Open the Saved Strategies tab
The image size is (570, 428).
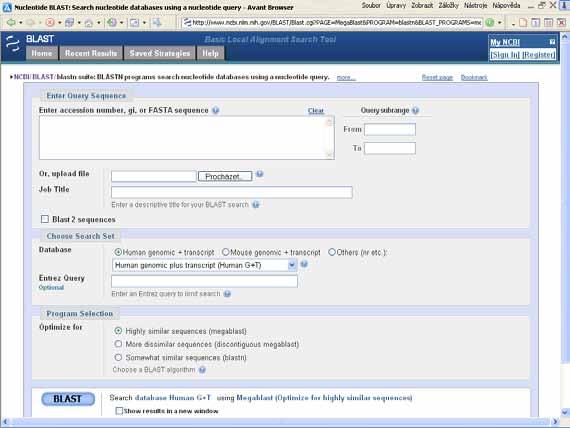point(160,53)
